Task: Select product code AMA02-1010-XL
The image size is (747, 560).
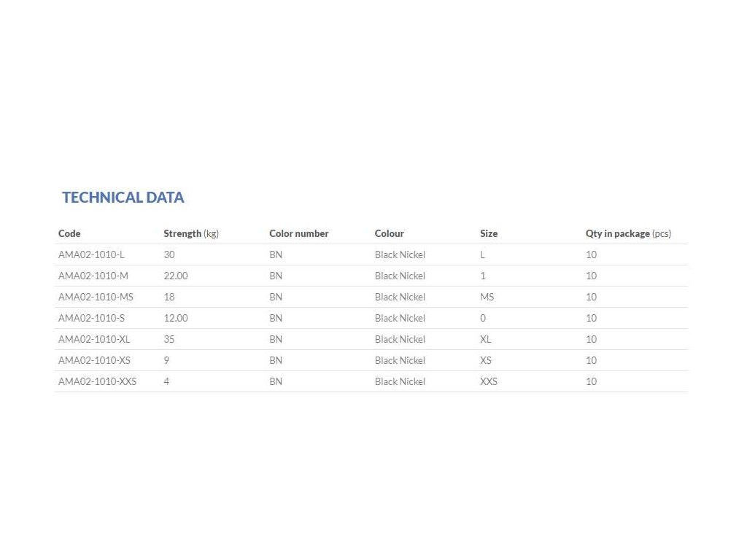Action: (x=94, y=339)
